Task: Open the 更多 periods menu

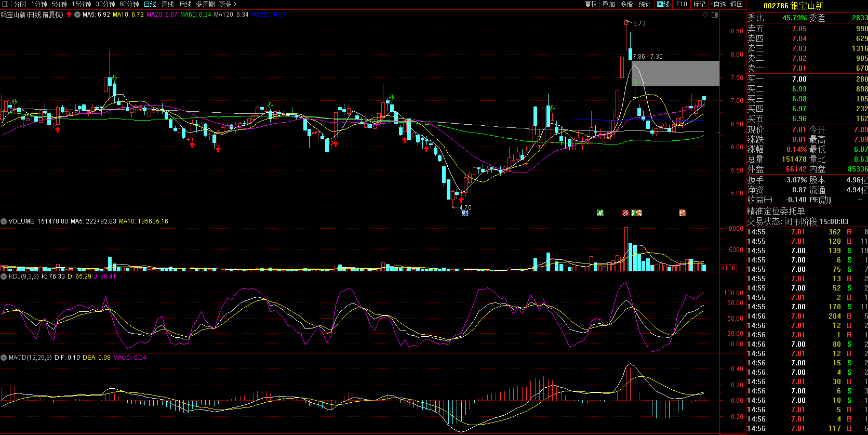Action: (x=228, y=4)
